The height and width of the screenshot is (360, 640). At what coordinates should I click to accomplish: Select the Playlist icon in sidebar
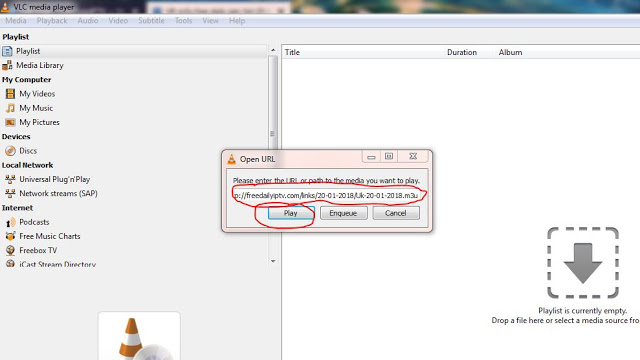click(7, 51)
